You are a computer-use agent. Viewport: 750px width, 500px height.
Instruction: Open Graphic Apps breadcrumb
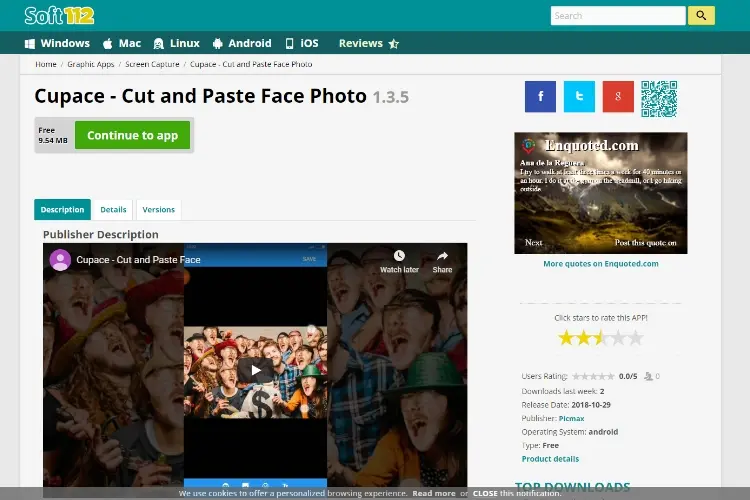coord(91,64)
